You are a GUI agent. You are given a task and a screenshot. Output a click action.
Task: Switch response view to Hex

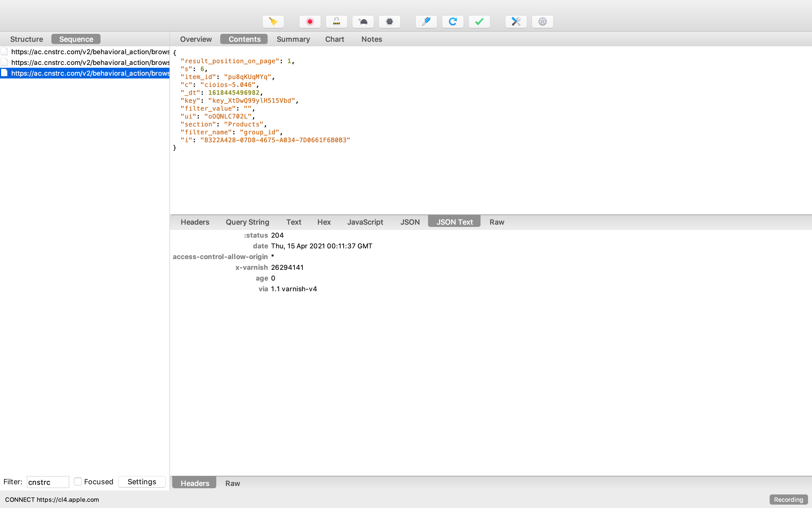point(324,222)
